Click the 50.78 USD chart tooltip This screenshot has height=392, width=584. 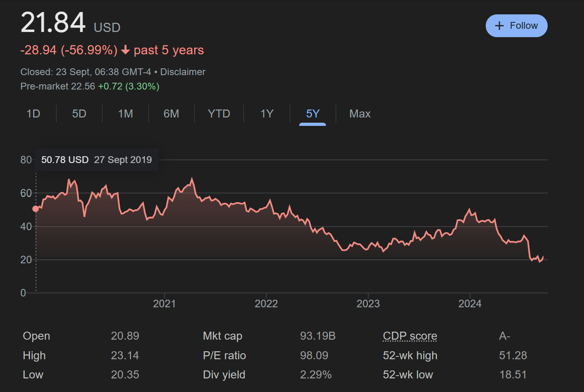click(96, 160)
